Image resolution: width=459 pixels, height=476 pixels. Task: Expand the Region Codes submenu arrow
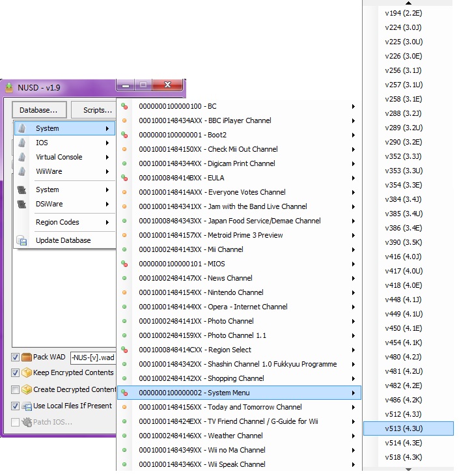point(107,222)
